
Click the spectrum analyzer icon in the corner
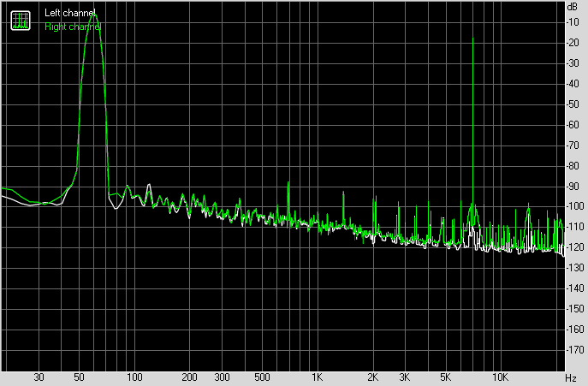tap(21, 21)
